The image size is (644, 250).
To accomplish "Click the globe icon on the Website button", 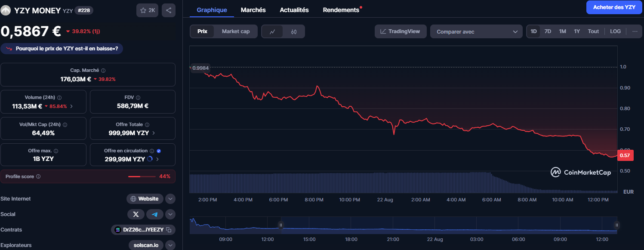I will click(133, 199).
